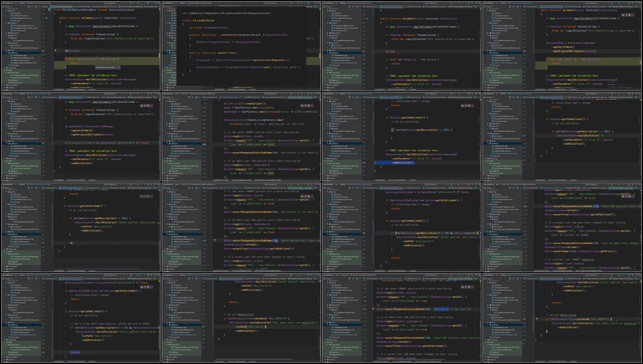The image size is (643, 364).
Task: Open the frame showing the PizzaMachine class
Action: point(241,46)
